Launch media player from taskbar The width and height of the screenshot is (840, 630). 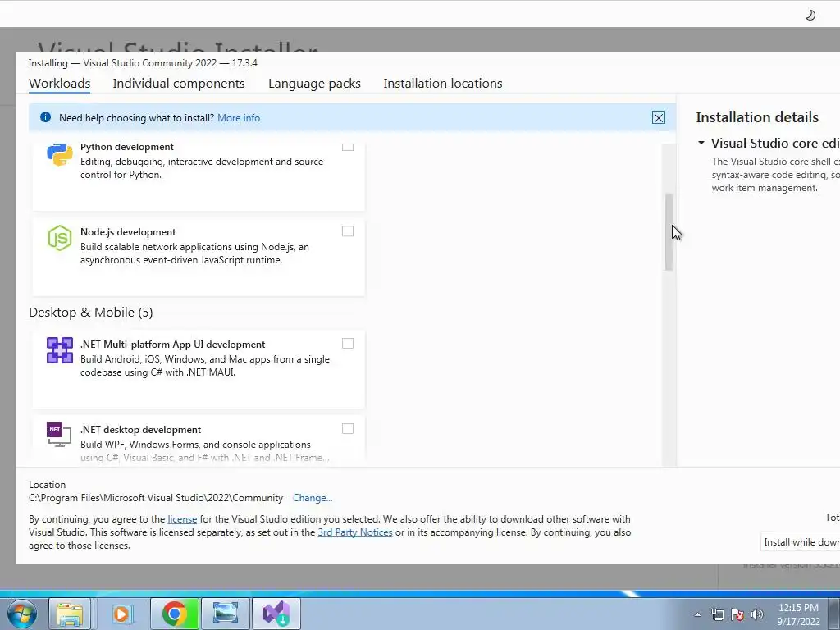click(x=122, y=614)
